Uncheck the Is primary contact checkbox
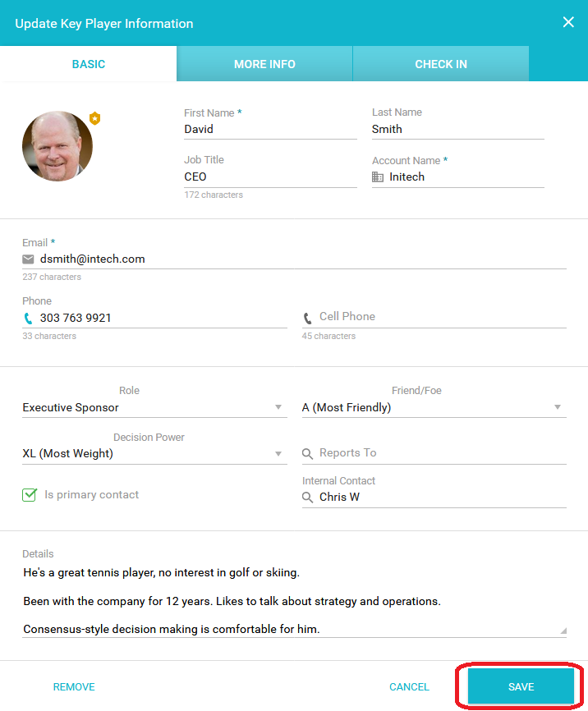Viewport: 588px width, 711px height. (30, 495)
